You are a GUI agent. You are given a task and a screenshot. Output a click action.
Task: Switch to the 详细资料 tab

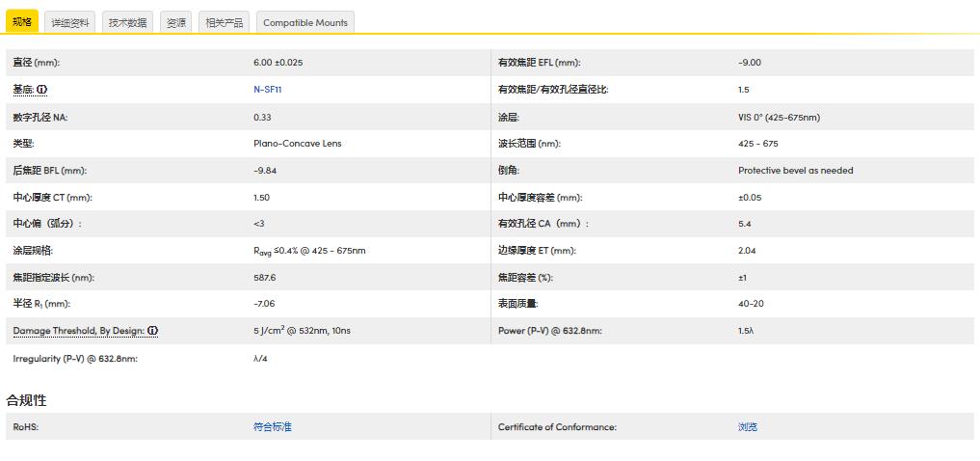click(70, 22)
